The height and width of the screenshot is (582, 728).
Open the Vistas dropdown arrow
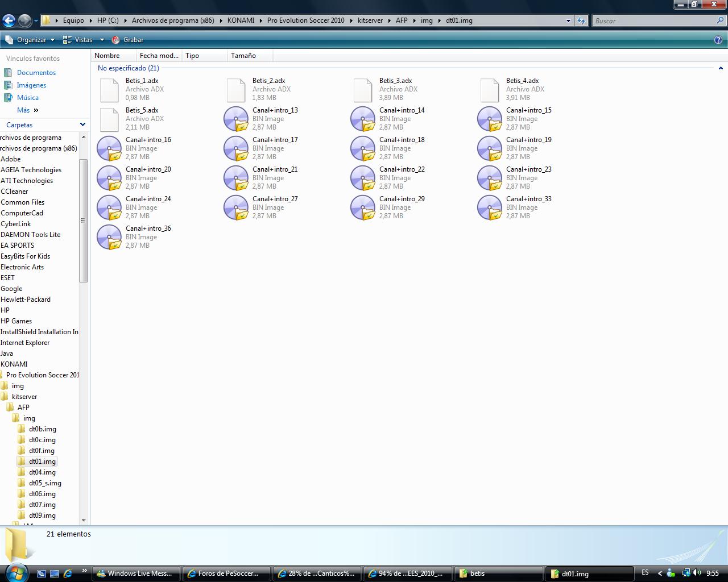coord(102,40)
